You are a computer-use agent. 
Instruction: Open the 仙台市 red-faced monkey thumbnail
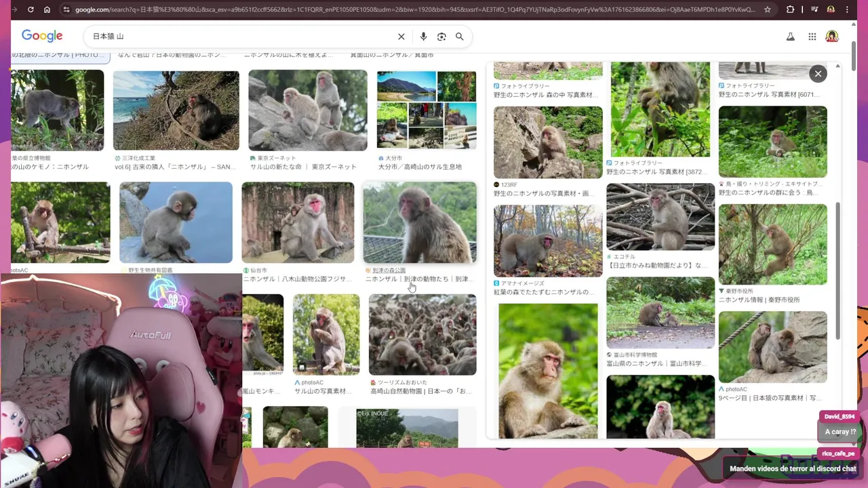298,222
